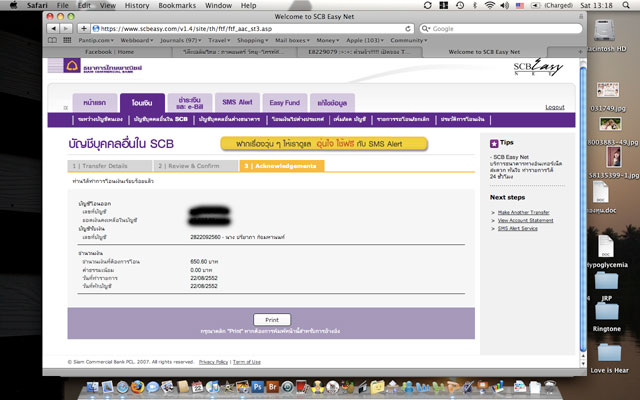
Task: Switch to the Facebook | Home tab
Action: (x=109, y=52)
